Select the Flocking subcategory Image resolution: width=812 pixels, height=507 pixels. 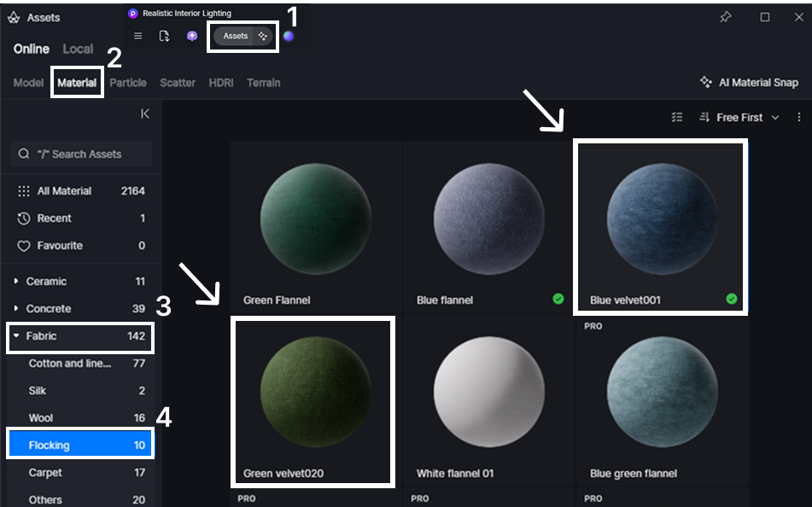click(x=81, y=446)
